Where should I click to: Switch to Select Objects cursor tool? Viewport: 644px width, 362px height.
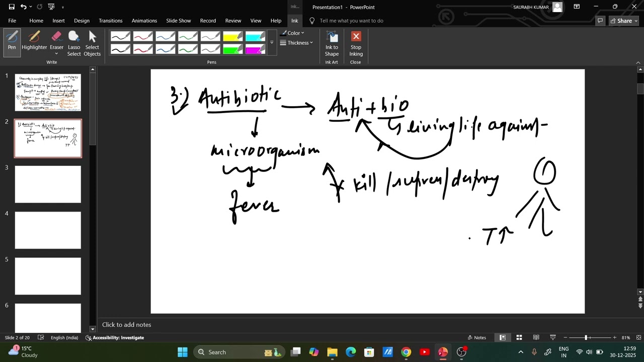coord(92,43)
